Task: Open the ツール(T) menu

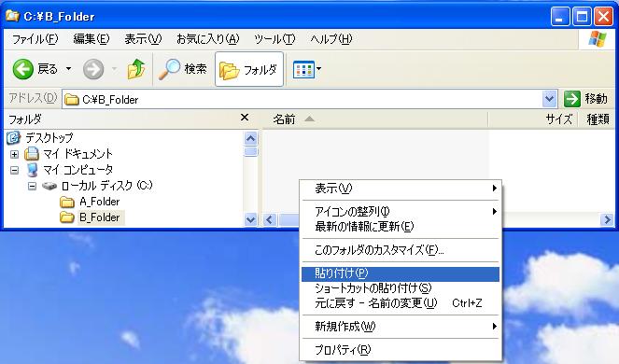Action: coord(274,39)
